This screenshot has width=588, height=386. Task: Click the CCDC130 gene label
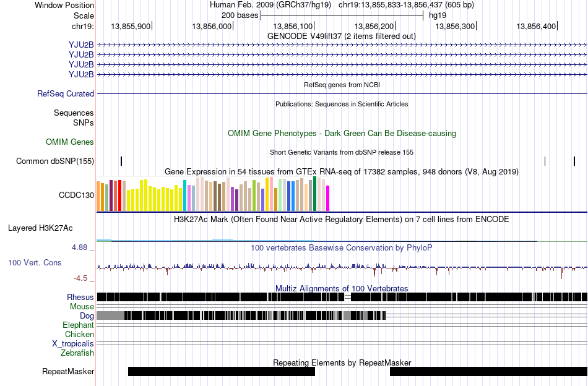[77, 195]
